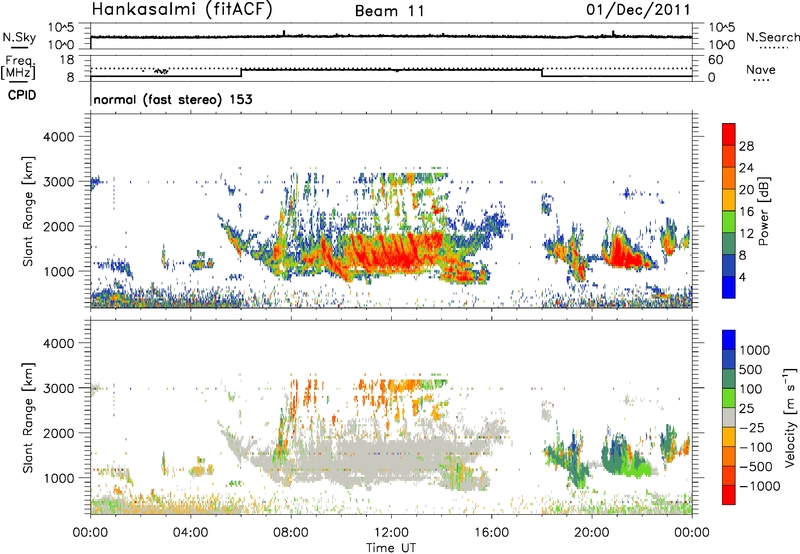Viewport: 800px width, 554px height.
Task: Click the 'N.Sky' legend label
Action: point(19,37)
